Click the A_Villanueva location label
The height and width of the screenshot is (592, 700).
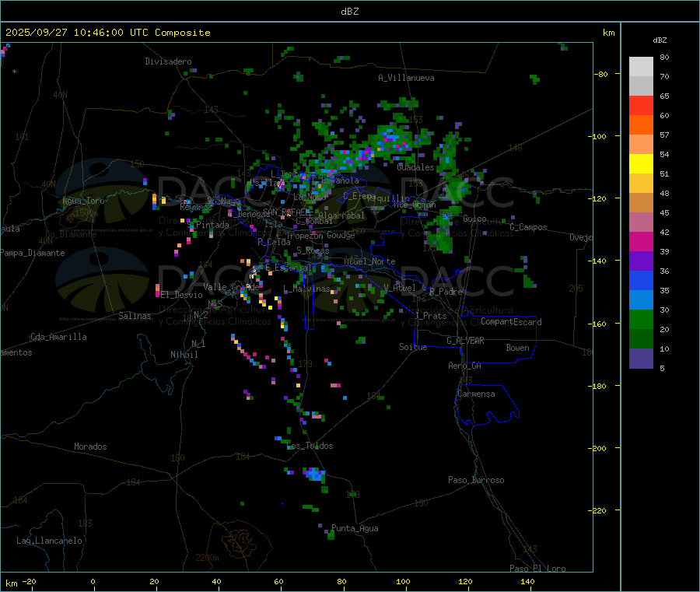tap(406, 78)
